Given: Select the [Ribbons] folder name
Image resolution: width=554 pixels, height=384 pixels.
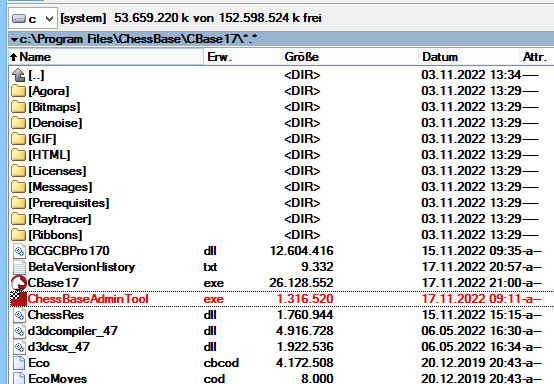Looking at the screenshot, I should coord(55,235).
